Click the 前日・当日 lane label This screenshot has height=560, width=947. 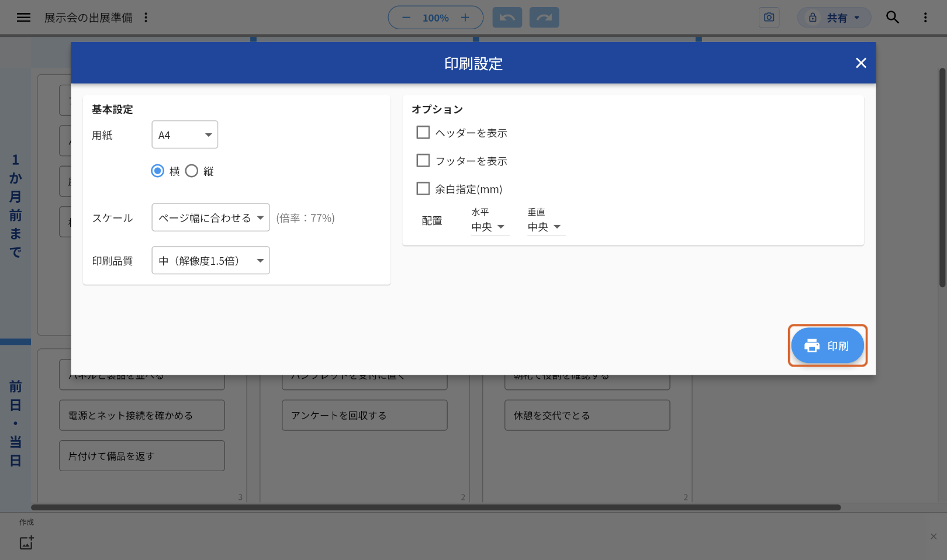(x=16, y=423)
